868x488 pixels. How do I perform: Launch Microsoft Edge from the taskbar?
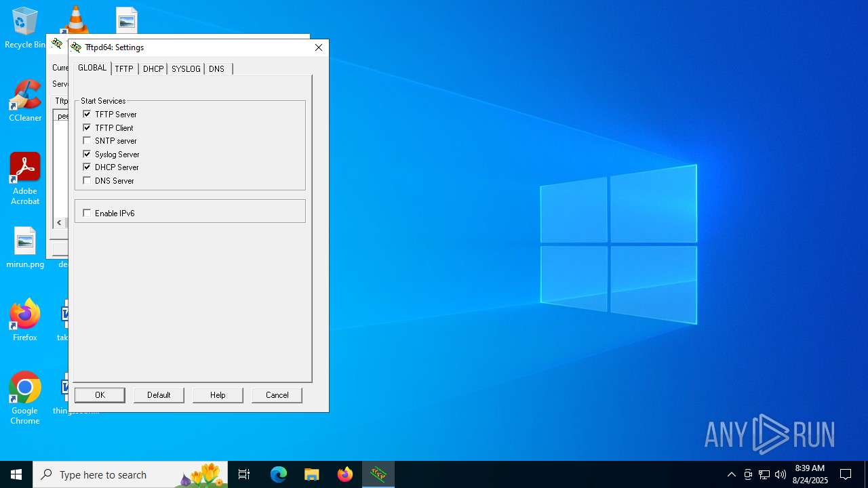279,474
